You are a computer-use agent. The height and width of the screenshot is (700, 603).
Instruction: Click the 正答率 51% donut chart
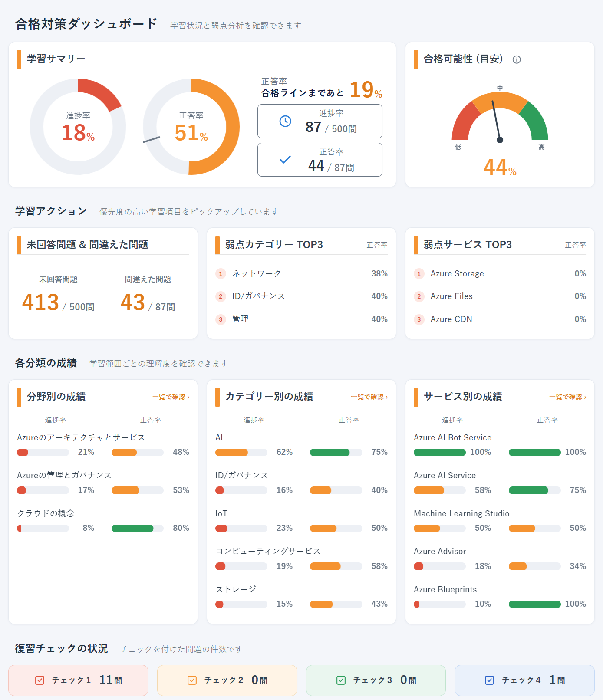191,127
